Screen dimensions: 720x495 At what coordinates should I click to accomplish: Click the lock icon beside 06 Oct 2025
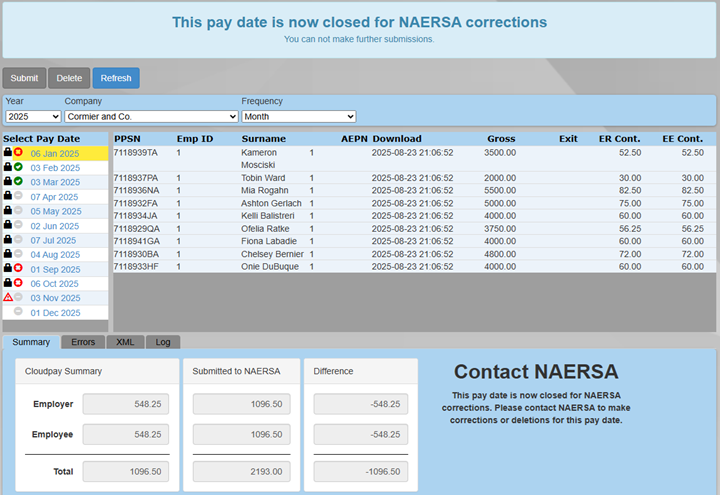(8, 283)
